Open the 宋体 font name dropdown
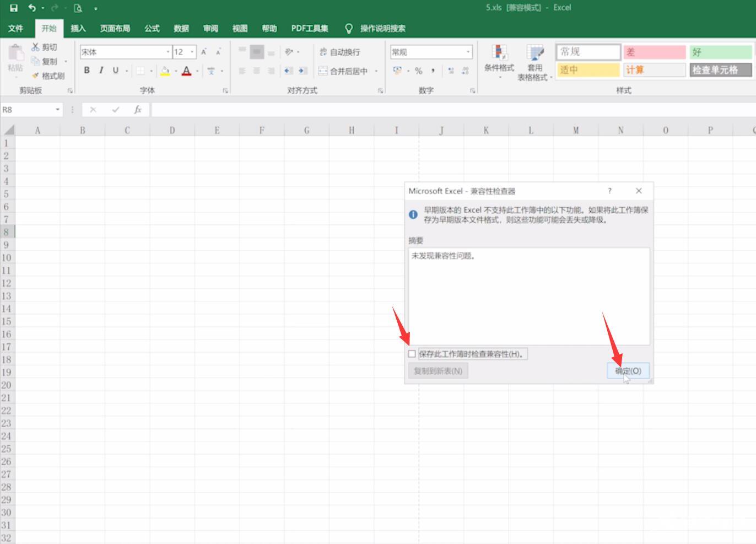Screen dimensions: 756x544 click(168, 52)
